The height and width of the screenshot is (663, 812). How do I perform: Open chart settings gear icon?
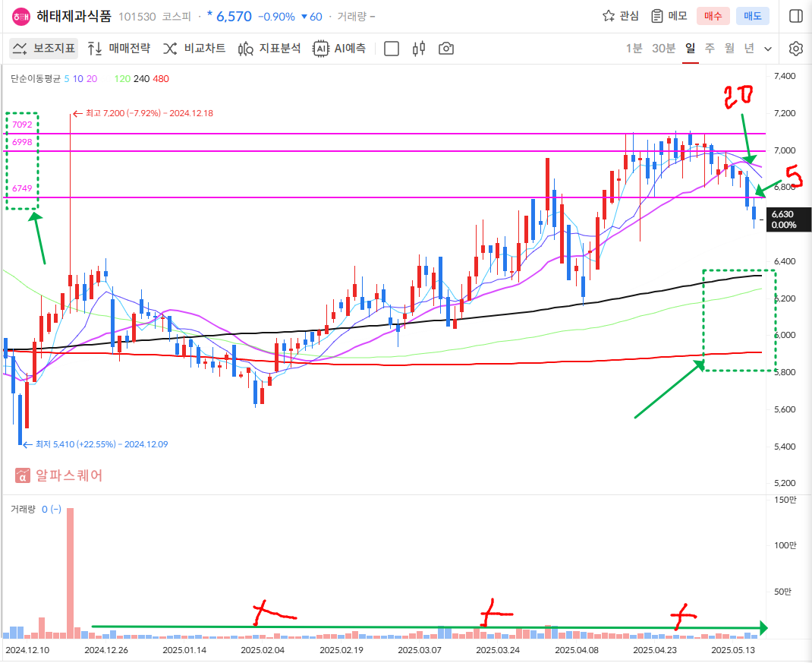click(796, 49)
